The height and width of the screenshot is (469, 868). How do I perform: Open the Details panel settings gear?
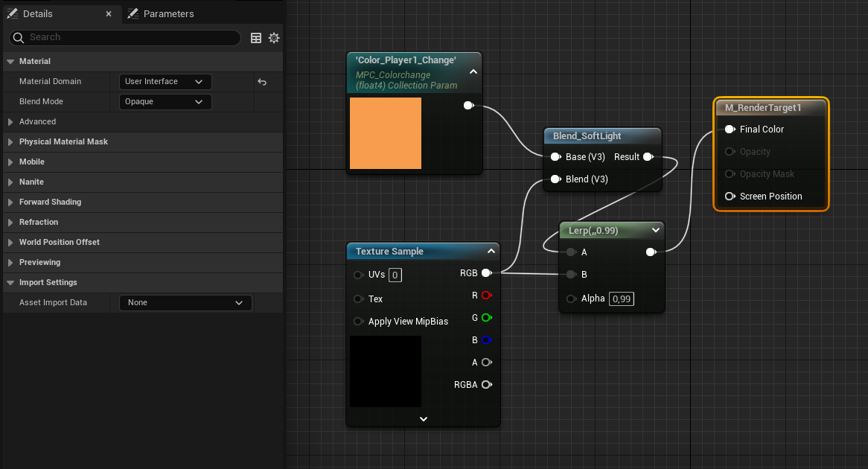click(x=274, y=38)
